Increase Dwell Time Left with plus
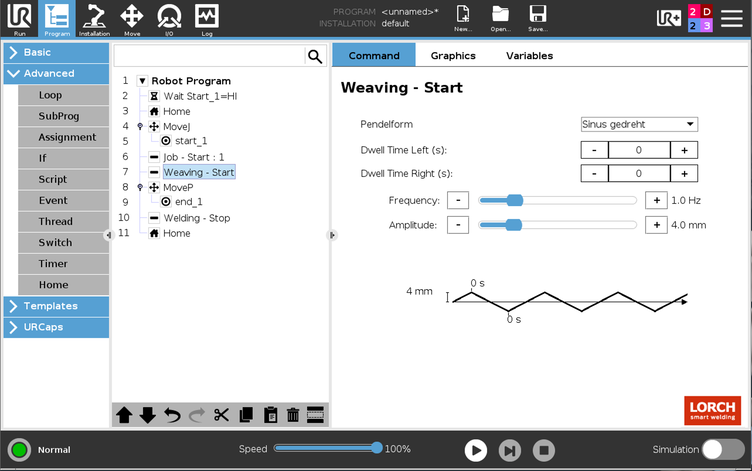Image resolution: width=752 pixels, height=471 pixels. pyautogui.click(x=684, y=150)
